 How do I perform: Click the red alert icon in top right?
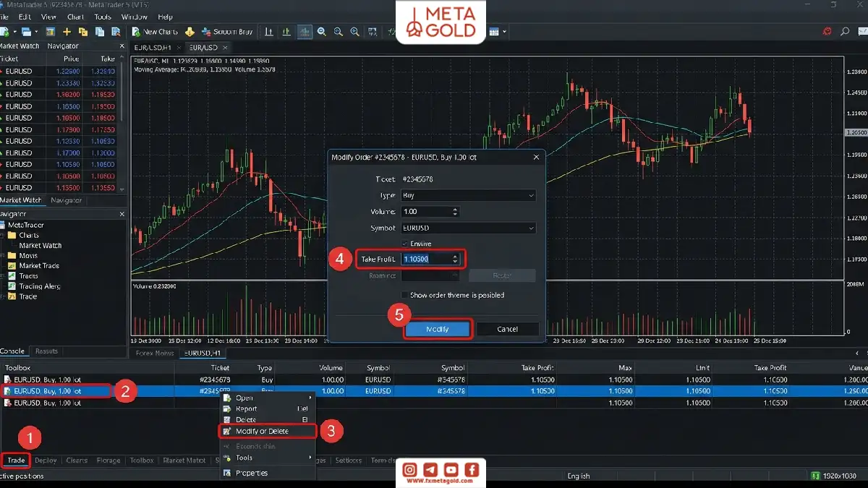pyautogui.click(x=827, y=32)
